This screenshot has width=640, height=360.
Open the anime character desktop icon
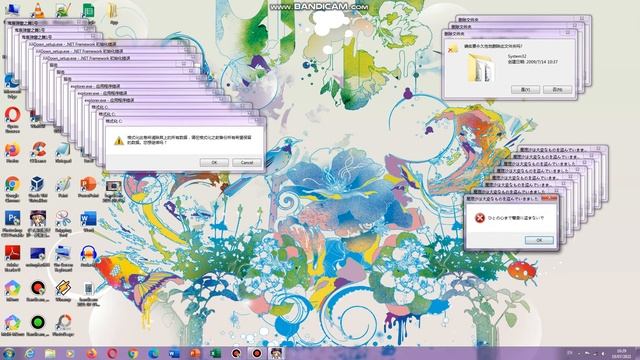click(x=38, y=223)
